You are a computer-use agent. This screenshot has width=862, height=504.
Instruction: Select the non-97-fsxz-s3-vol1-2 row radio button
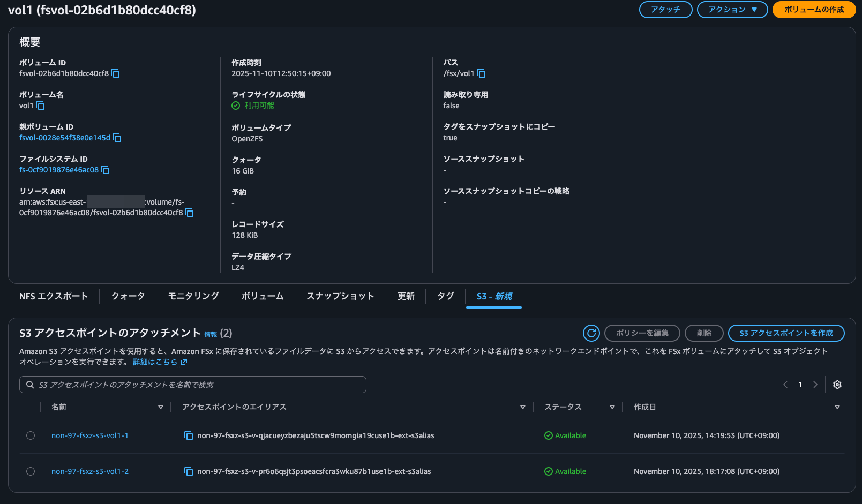[x=31, y=471]
